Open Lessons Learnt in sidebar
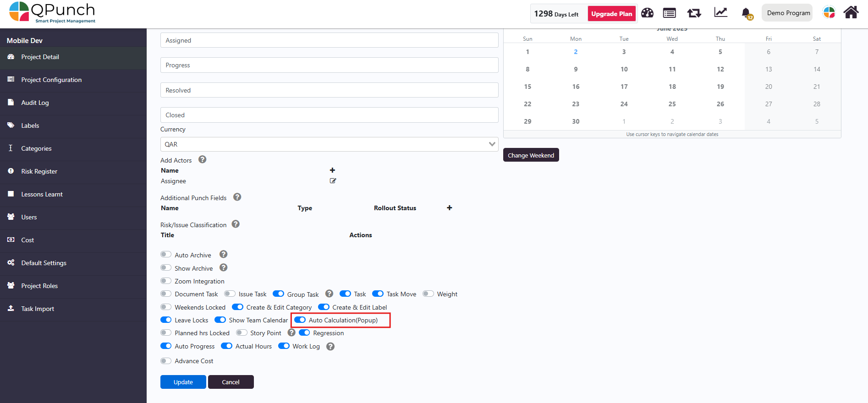The image size is (868, 403). (x=73, y=194)
